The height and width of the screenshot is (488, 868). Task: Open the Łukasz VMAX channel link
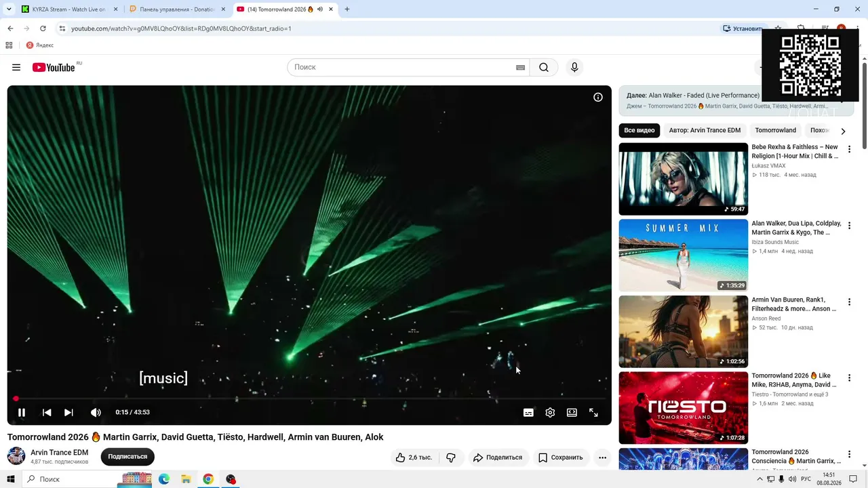point(768,165)
